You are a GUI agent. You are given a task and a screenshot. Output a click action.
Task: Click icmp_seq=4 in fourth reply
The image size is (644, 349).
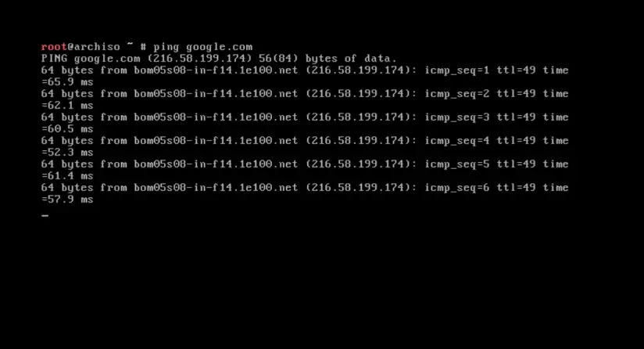(456, 141)
